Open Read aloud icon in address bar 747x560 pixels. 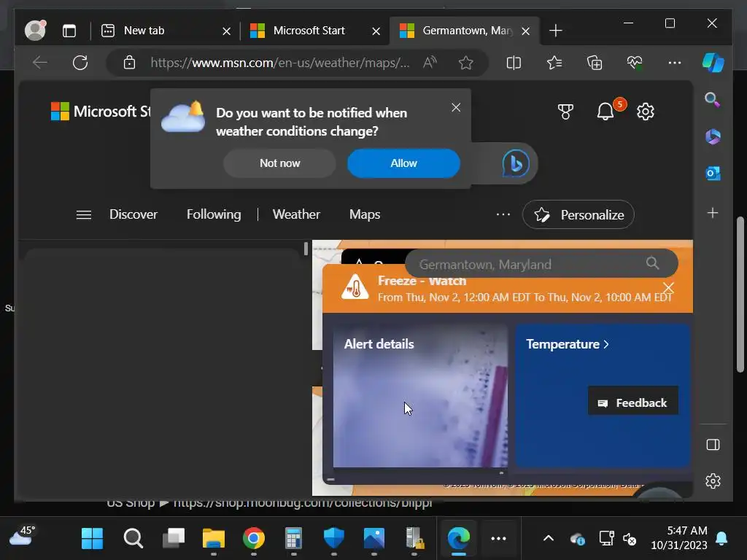click(x=430, y=63)
